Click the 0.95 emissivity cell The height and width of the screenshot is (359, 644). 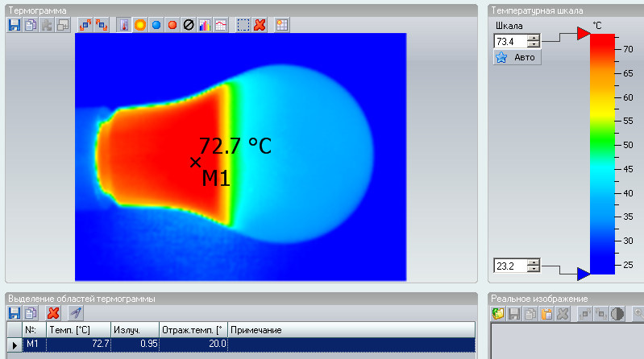point(135,345)
